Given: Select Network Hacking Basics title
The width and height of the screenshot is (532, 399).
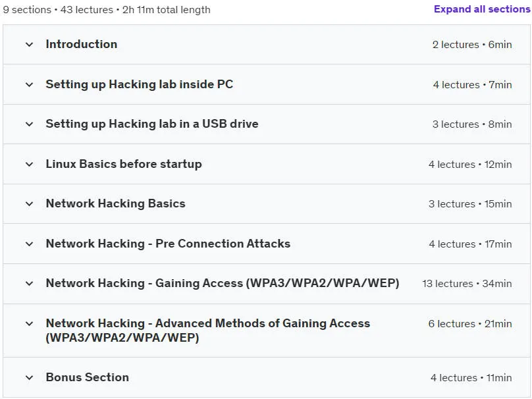Looking at the screenshot, I should coord(116,203).
